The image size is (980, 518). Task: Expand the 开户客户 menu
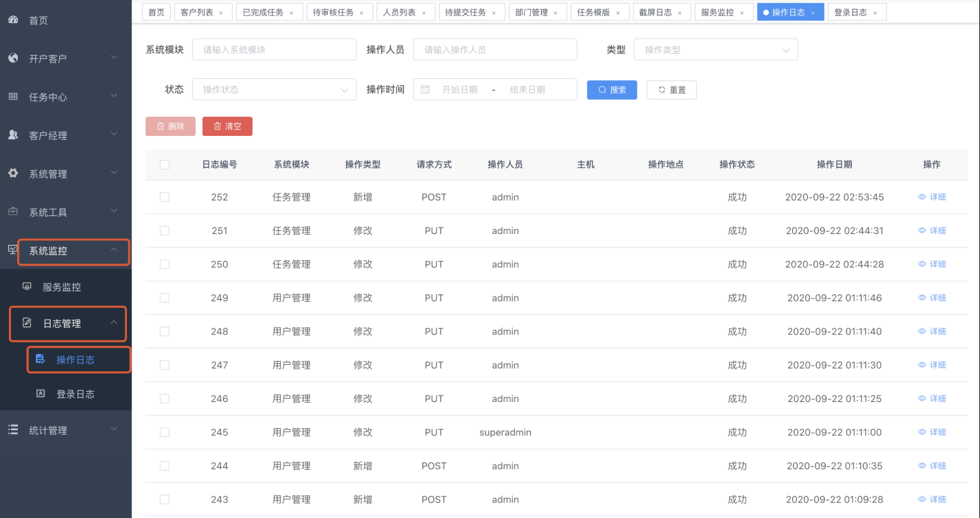(65, 58)
